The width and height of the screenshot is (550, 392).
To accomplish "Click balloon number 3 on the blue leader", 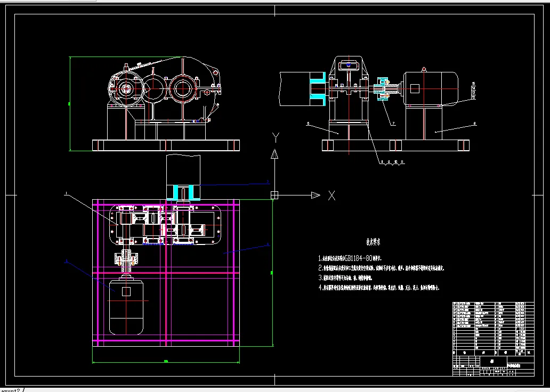I will pos(268,182).
